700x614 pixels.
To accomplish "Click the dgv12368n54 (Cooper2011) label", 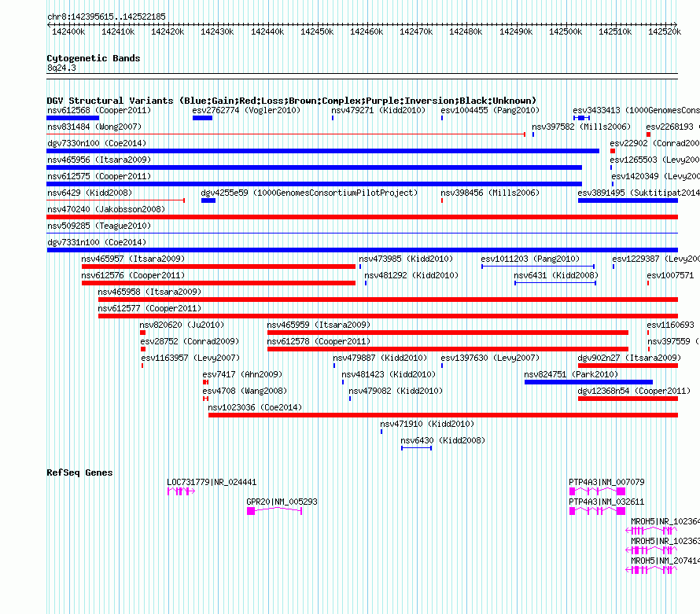I will (x=634, y=391).
